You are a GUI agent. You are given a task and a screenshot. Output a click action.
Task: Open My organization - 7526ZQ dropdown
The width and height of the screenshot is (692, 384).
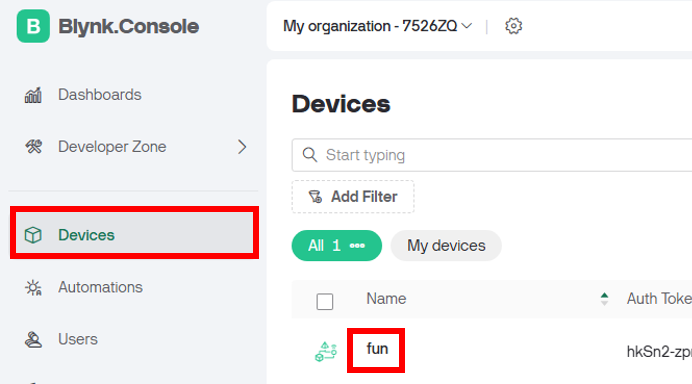pos(377,26)
